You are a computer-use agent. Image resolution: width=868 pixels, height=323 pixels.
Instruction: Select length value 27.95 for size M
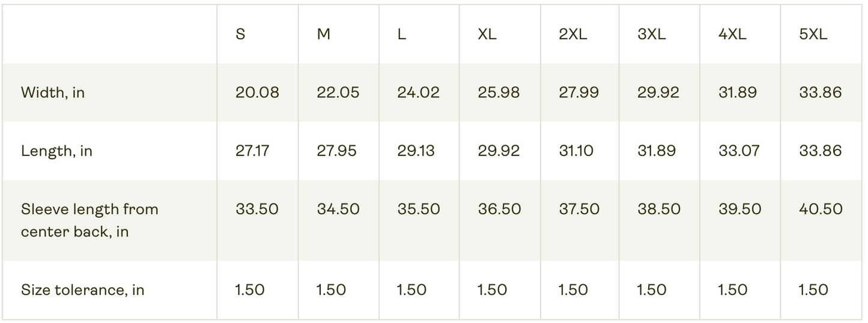click(x=336, y=151)
